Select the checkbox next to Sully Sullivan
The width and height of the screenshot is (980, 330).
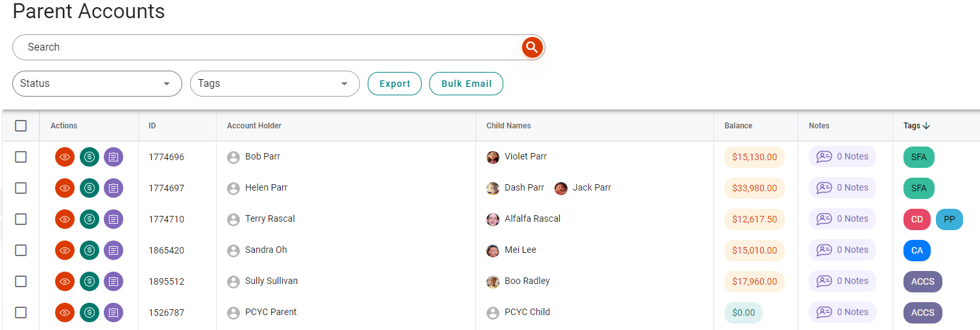coord(21,281)
